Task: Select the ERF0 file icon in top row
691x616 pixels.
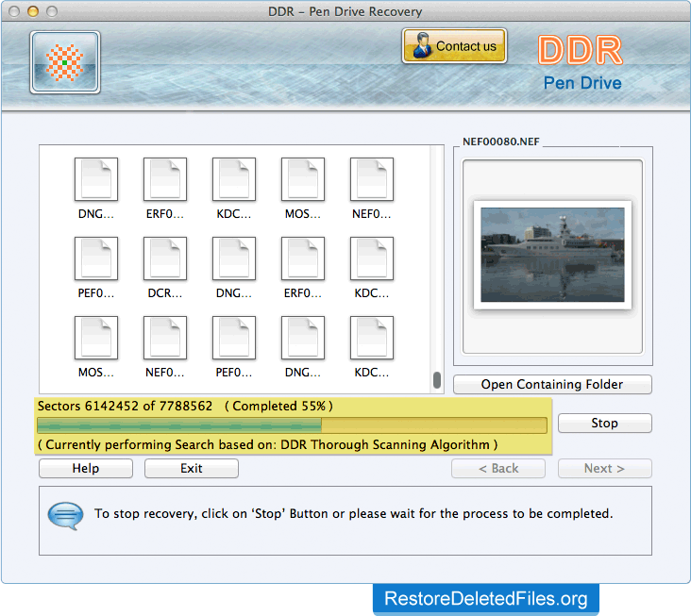Action: pyautogui.click(x=165, y=179)
